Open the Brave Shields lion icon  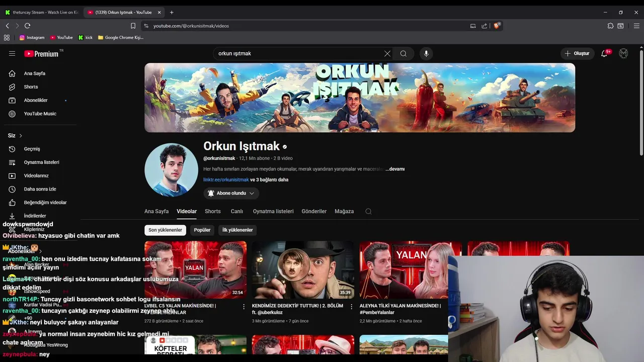497,26
